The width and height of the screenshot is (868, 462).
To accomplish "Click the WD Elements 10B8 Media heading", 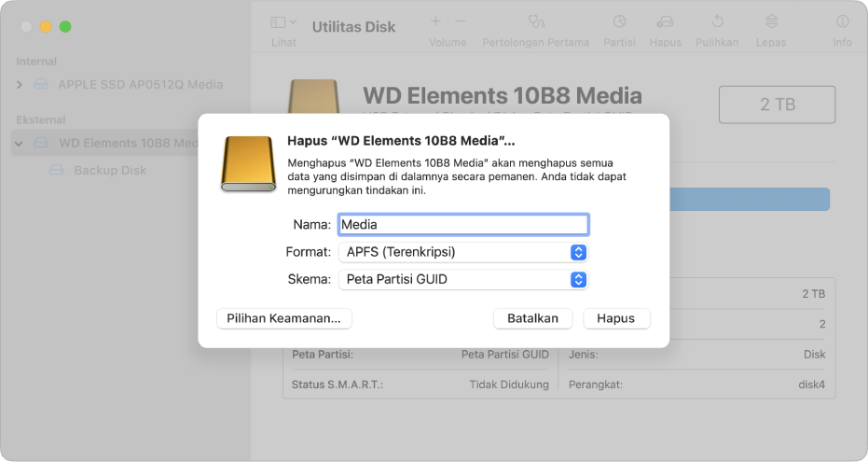I will [x=503, y=96].
